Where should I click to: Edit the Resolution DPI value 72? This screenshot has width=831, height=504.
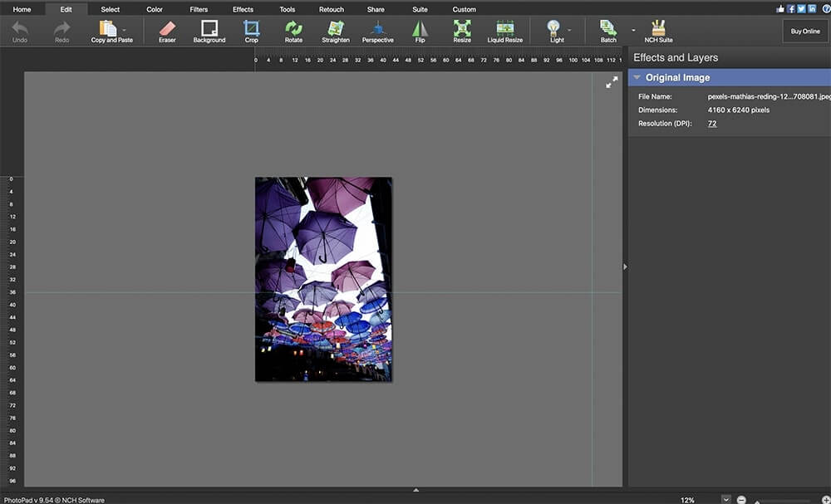[712, 123]
